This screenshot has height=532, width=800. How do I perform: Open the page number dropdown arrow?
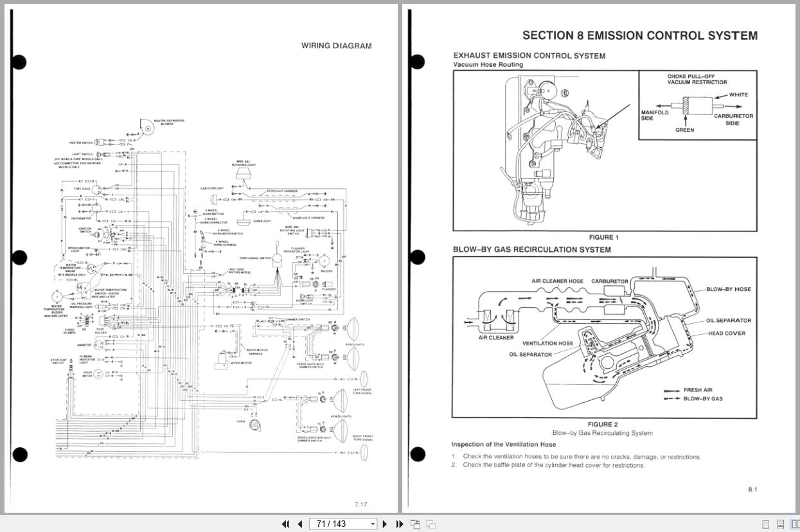[373, 524]
